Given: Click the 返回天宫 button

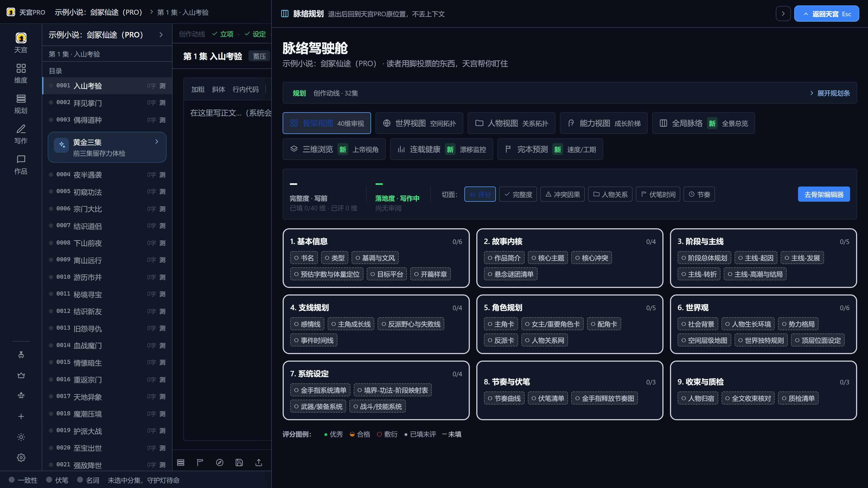Looking at the screenshot, I should 826,14.
